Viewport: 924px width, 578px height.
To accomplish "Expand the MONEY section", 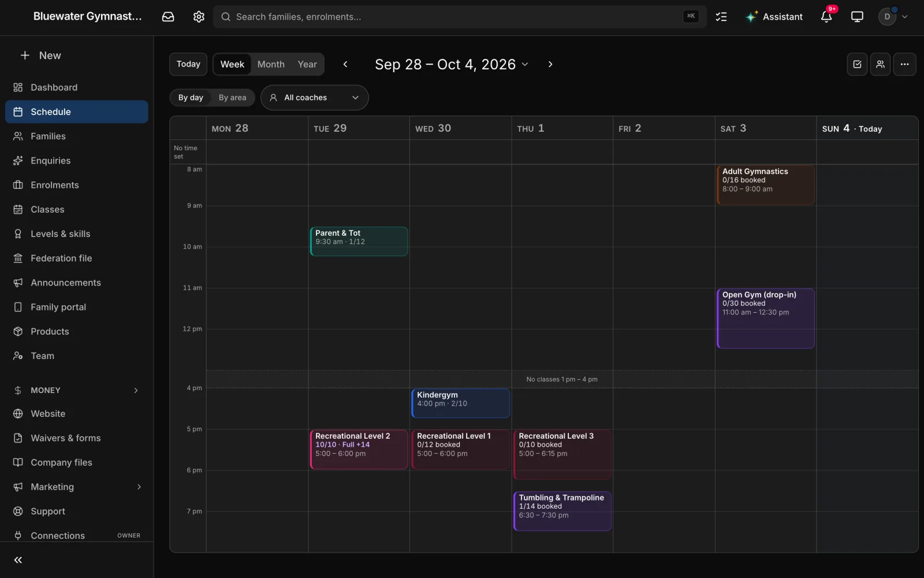I will click(77, 390).
